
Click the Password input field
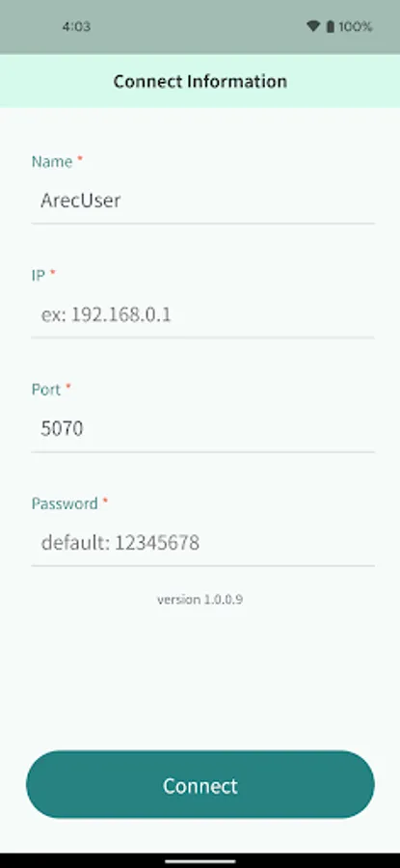202,543
